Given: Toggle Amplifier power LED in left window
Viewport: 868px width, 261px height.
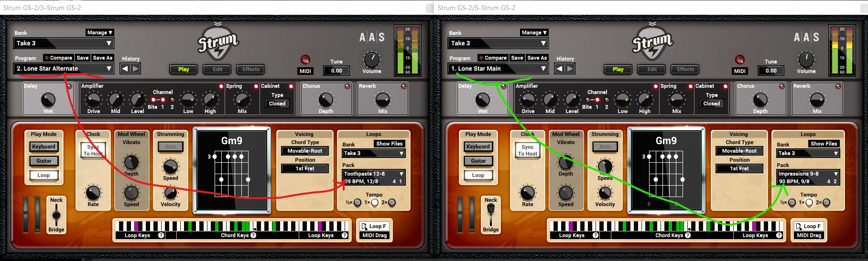Looking at the screenshot, I should click(221, 86).
